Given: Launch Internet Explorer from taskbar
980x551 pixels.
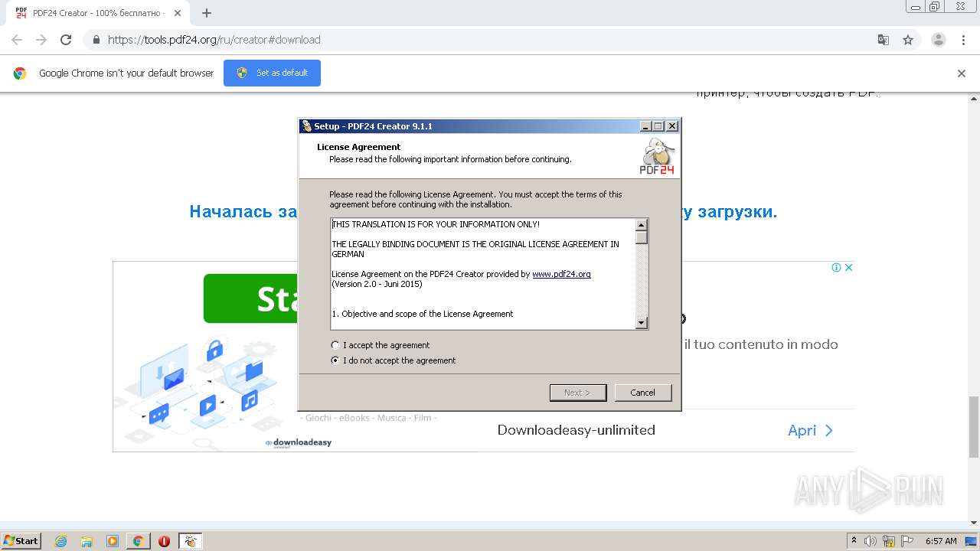Looking at the screenshot, I should [60, 541].
